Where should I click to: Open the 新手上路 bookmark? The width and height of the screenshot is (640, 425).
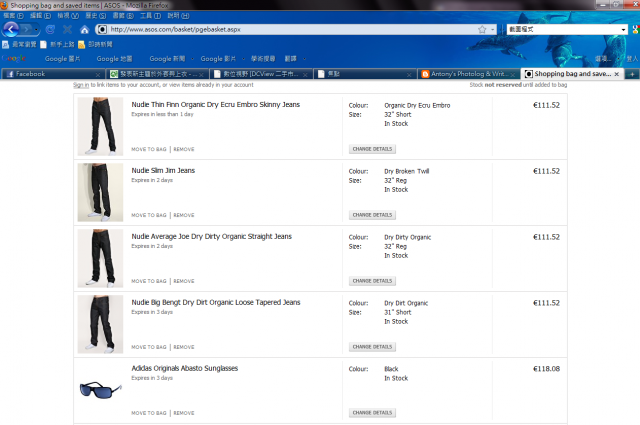[x=57, y=44]
